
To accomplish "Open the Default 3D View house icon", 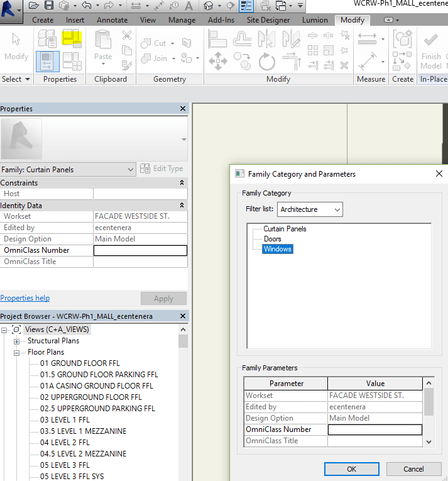I will click(x=208, y=6).
